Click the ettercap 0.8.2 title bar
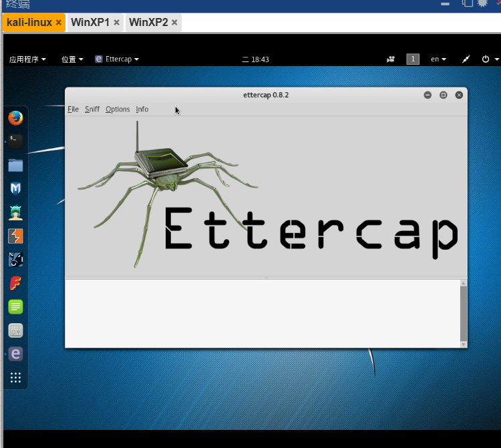501x448 pixels. click(x=266, y=95)
